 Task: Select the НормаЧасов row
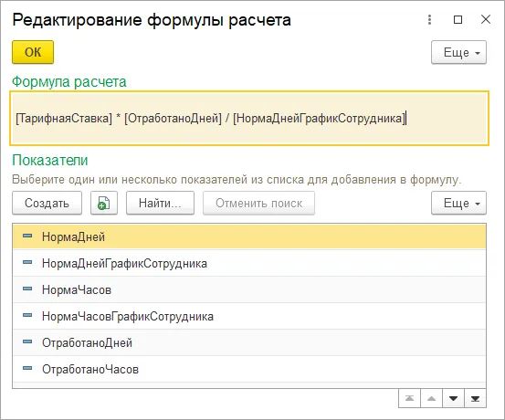(x=249, y=289)
